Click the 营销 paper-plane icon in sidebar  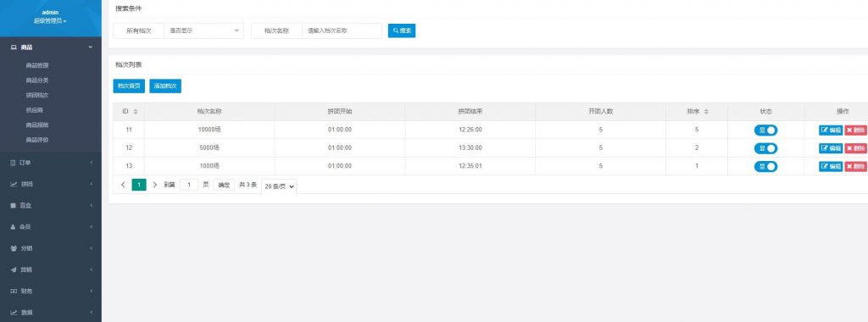tap(14, 269)
